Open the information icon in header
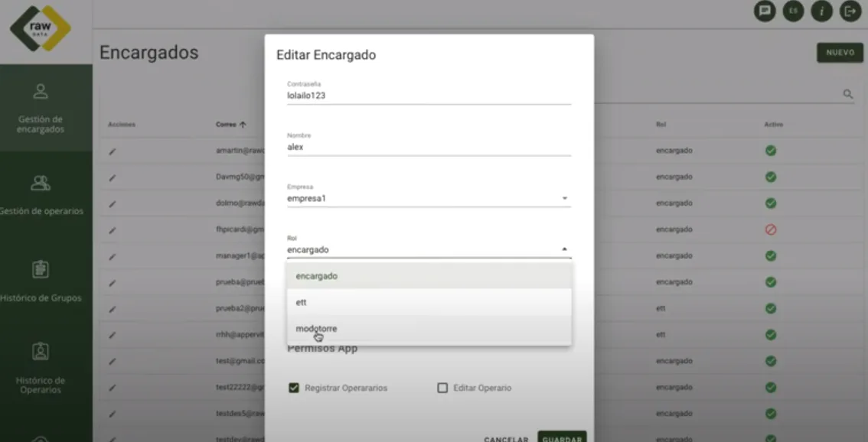868x442 pixels. [821, 11]
